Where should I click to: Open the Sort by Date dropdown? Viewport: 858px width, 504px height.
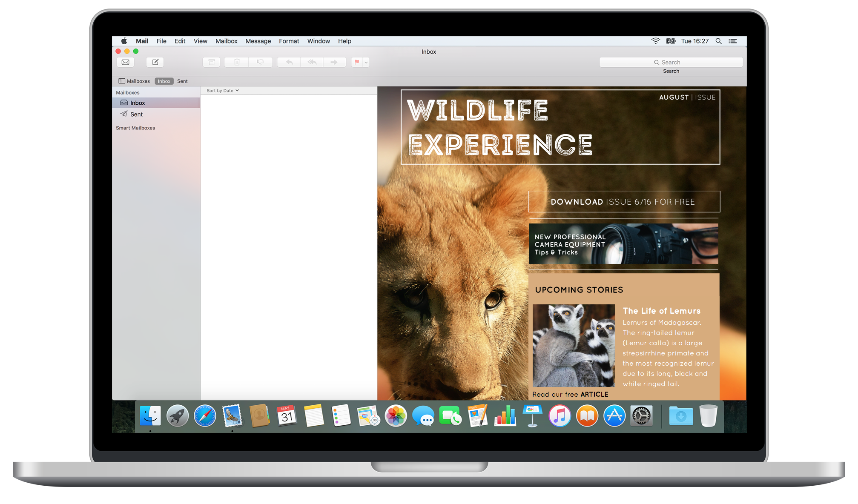click(x=223, y=91)
